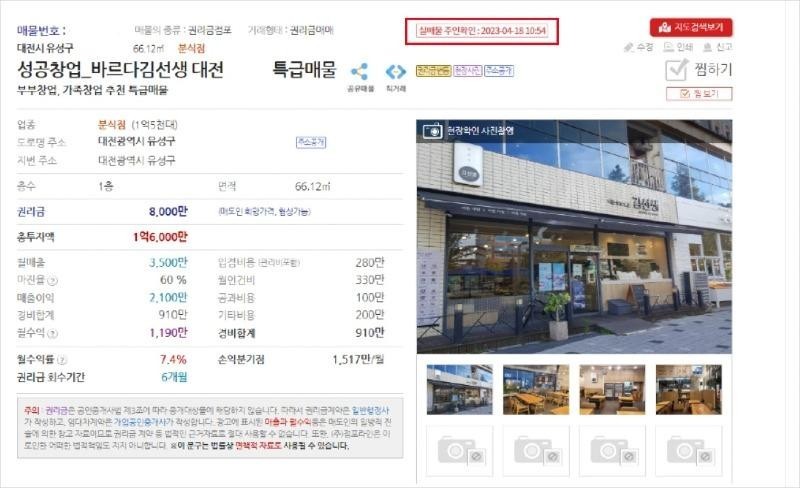Select the second thumbnail with wooden tables
The height and width of the screenshot is (488, 800).
(x=536, y=389)
